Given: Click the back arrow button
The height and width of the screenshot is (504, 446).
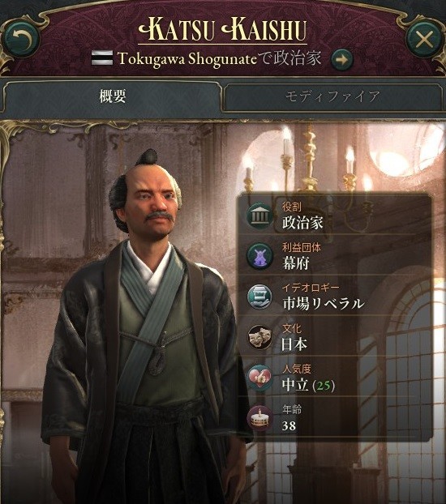Looking at the screenshot, I should pos(21,40).
